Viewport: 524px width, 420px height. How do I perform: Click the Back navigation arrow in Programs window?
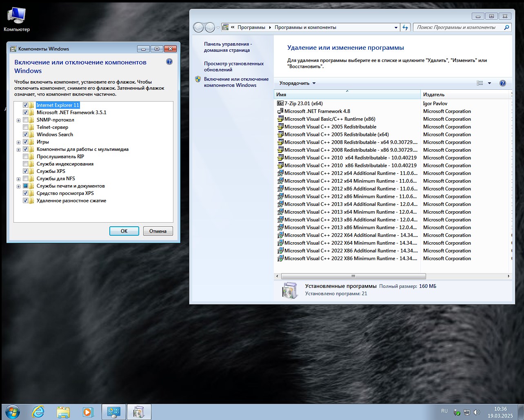click(x=198, y=27)
